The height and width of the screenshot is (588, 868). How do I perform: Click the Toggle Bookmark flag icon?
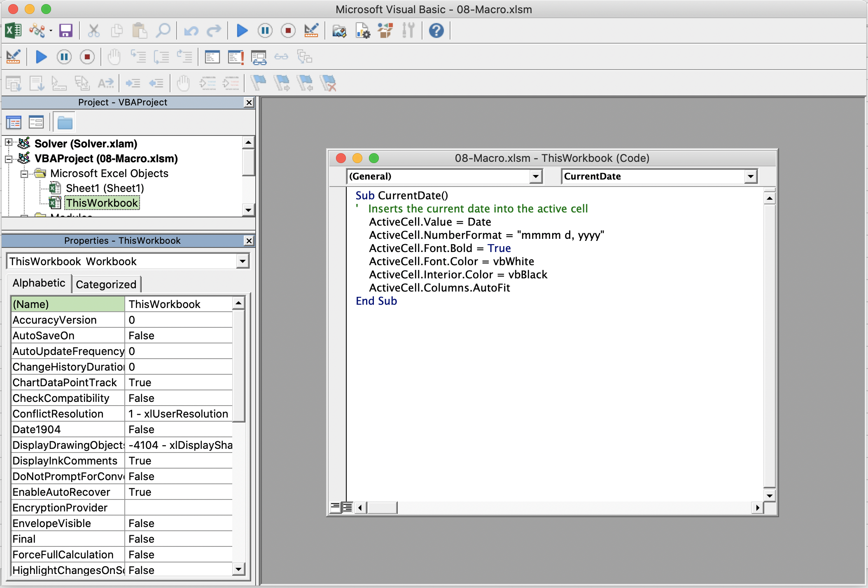pyautogui.click(x=259, y=83)
